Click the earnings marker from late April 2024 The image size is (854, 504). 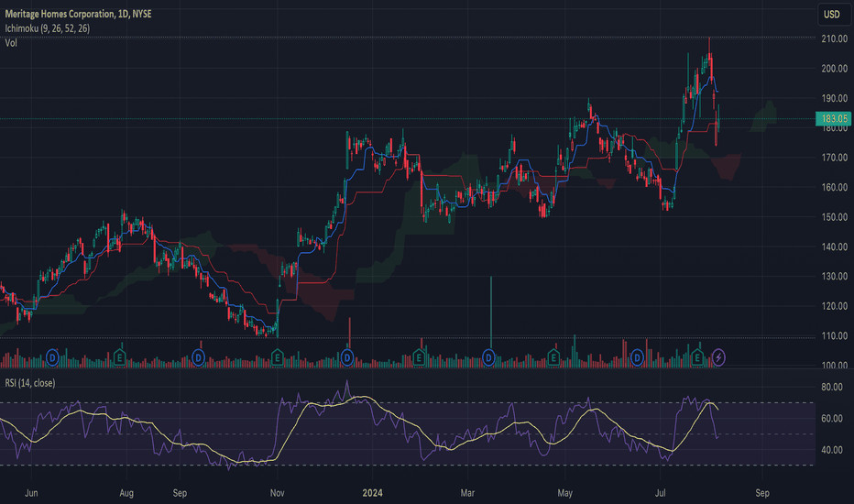(553, 358)
